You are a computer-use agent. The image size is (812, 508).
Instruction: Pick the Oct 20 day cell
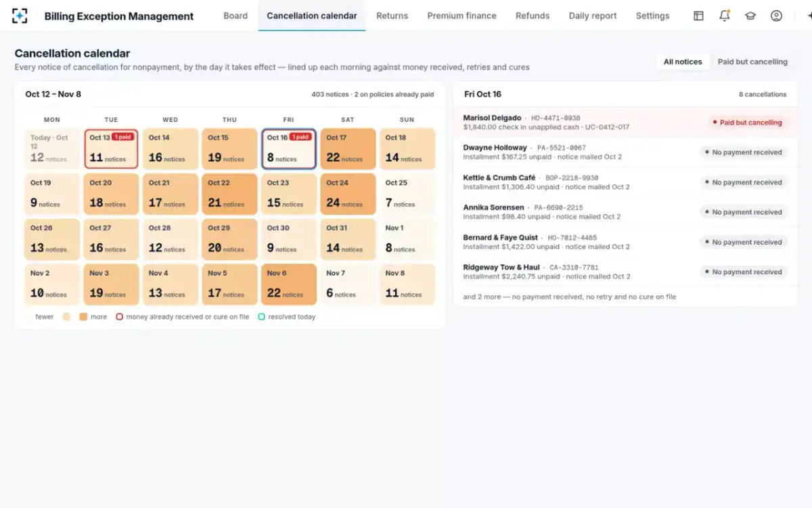112,194
